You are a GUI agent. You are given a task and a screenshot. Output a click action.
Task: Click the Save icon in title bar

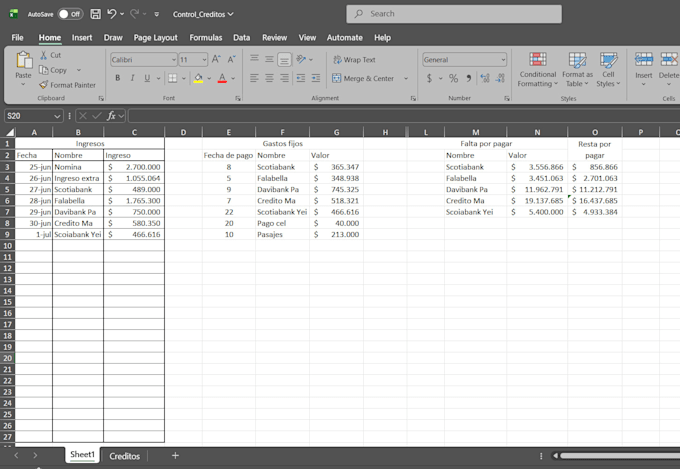(95, 14)
